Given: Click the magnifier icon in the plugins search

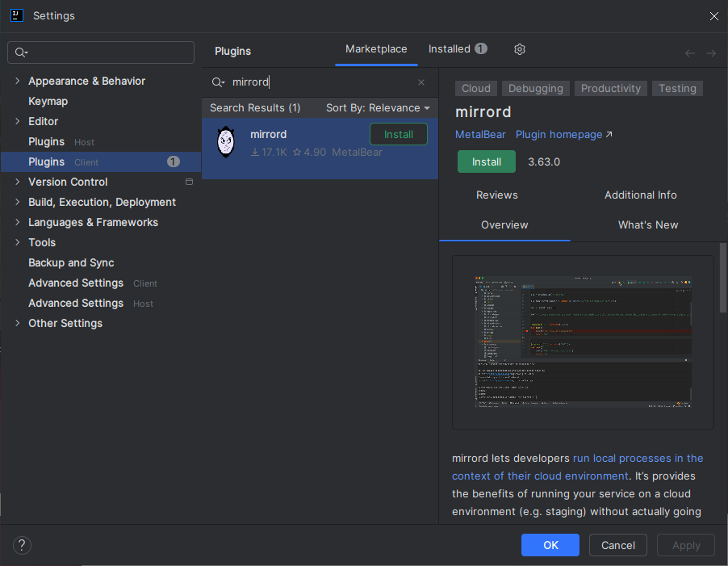Looking at the screenshot, I should point(217,82).
